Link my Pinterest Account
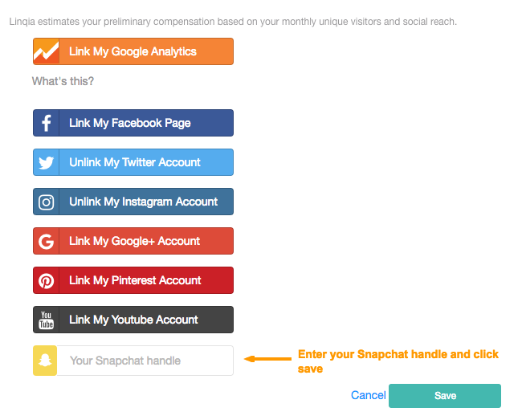522x420 pixels. (x=133, y=280)
